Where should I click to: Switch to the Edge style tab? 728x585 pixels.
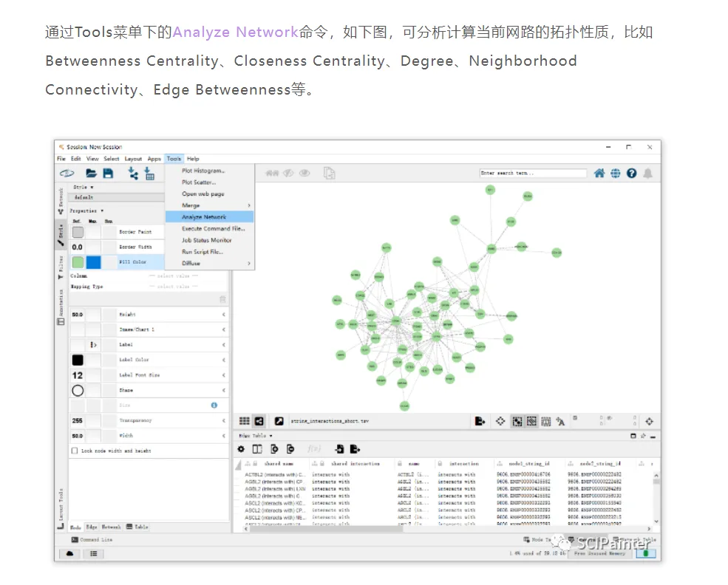click(x=92, y=527)
